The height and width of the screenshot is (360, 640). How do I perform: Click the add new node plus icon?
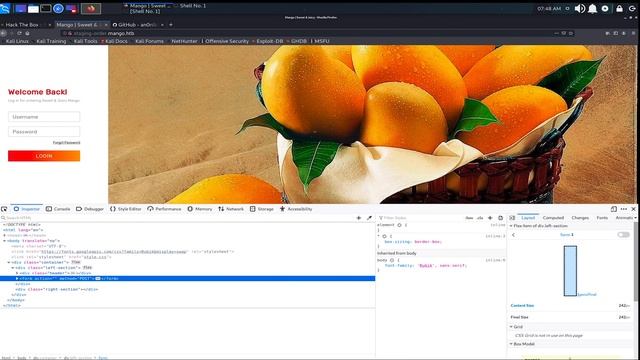359,218
